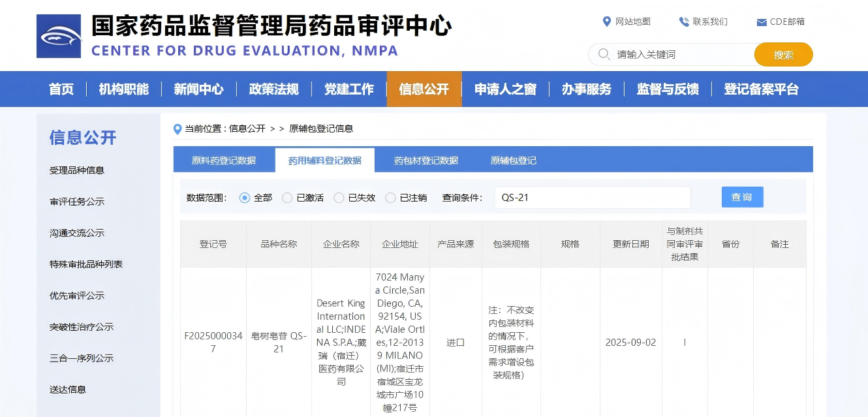Click the 备注 column header

point(780,244)
